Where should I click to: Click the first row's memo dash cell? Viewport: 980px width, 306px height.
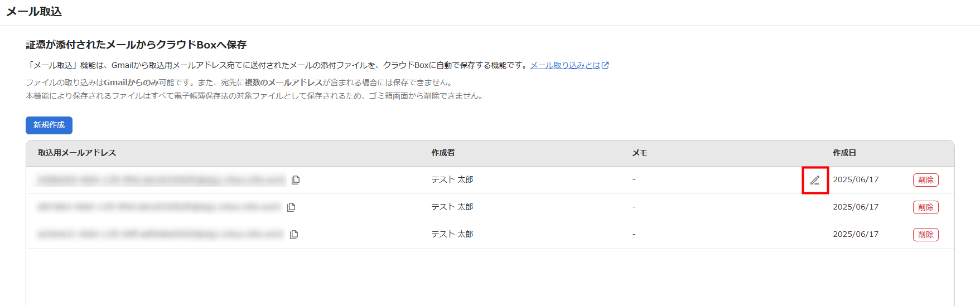click(x=634, y=179)
